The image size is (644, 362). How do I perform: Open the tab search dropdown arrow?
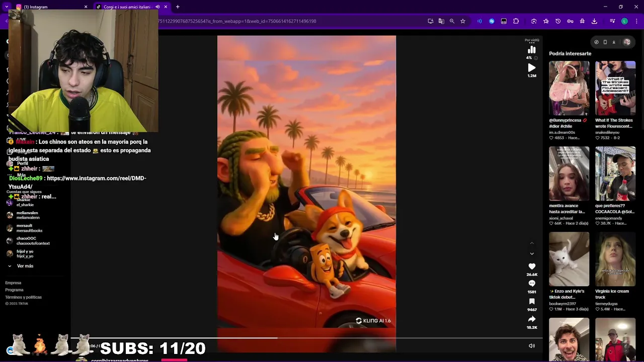pos(7,7)
